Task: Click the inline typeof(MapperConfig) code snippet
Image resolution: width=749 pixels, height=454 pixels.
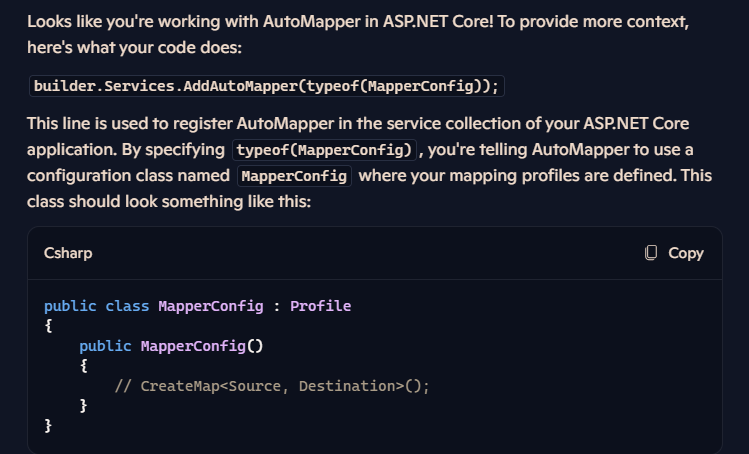Action: pyautogui.click(x=324, y=150)
